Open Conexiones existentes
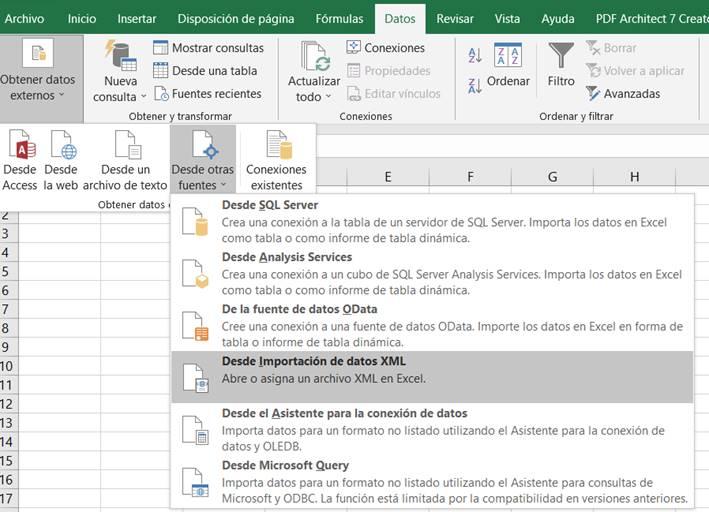This screenshot has width=709, height=512. [276, 160]
